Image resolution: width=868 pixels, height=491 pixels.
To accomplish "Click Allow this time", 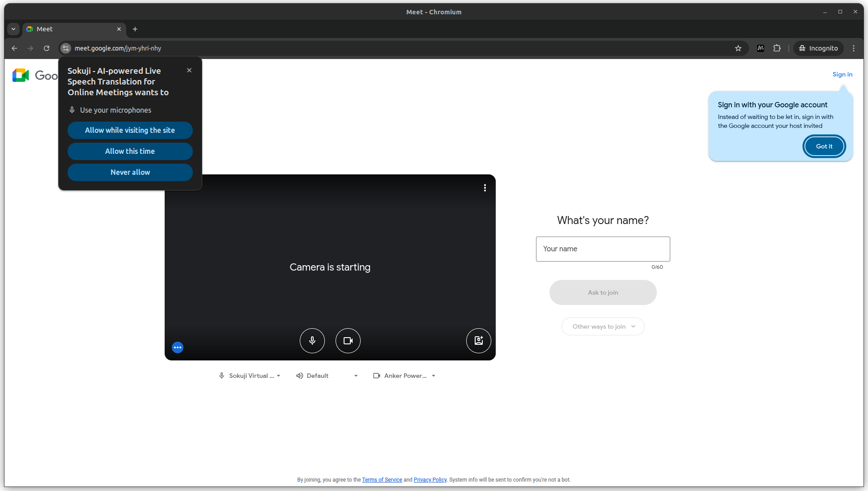I will (x=130, y=151).
